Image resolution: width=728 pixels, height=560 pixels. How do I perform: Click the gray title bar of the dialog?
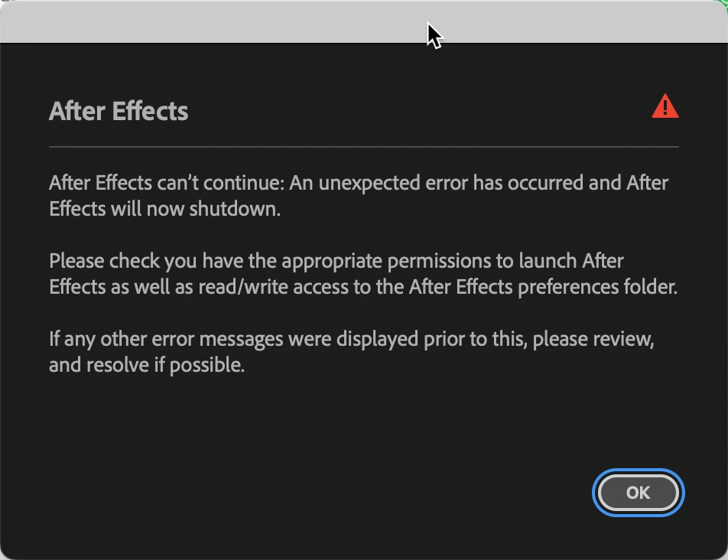[x=364, y=21]
